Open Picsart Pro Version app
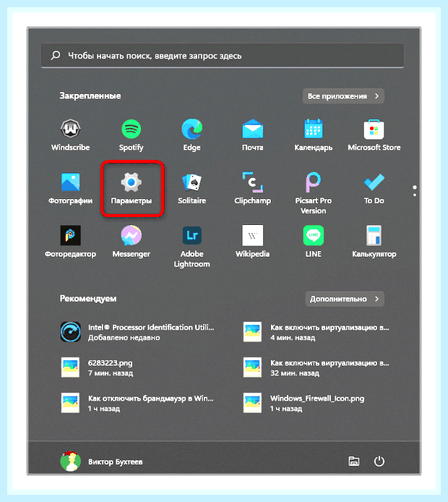 (x=314, y=193)
